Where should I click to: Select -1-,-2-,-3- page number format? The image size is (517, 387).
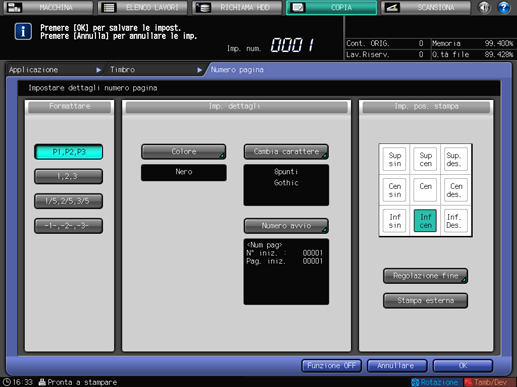[68, 226]
